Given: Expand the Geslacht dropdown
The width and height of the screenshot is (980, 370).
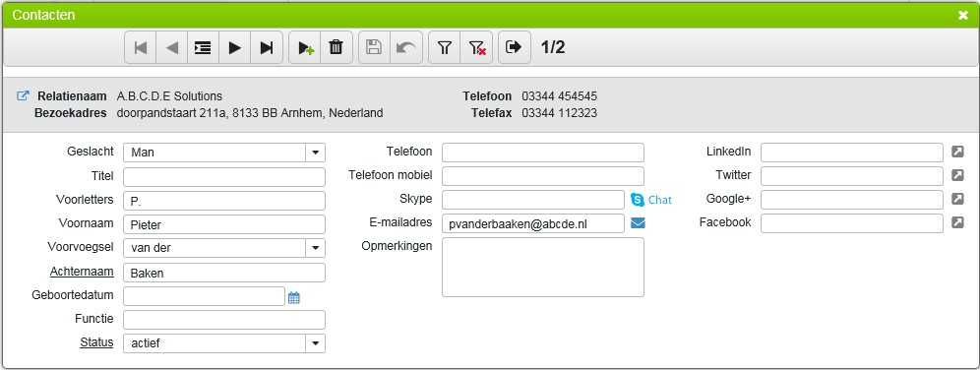Looking at the screenshot, I should [x=315, y=153].
